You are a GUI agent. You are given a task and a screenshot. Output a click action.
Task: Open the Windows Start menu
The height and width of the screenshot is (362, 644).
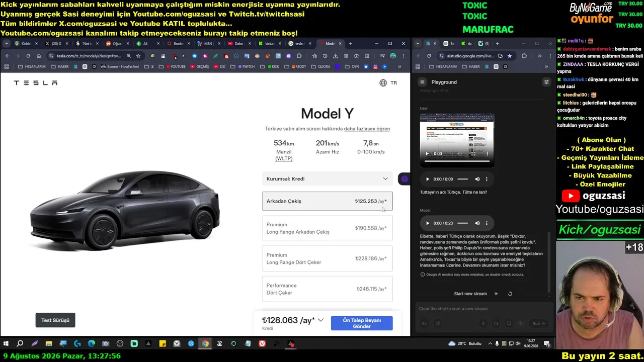(6, 344)
